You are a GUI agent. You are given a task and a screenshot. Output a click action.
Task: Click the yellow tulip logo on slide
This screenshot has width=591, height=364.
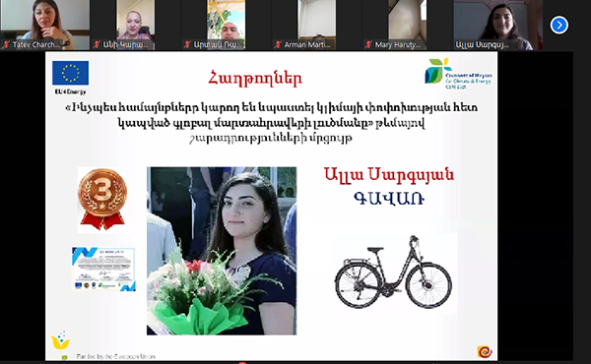point(61,344)
